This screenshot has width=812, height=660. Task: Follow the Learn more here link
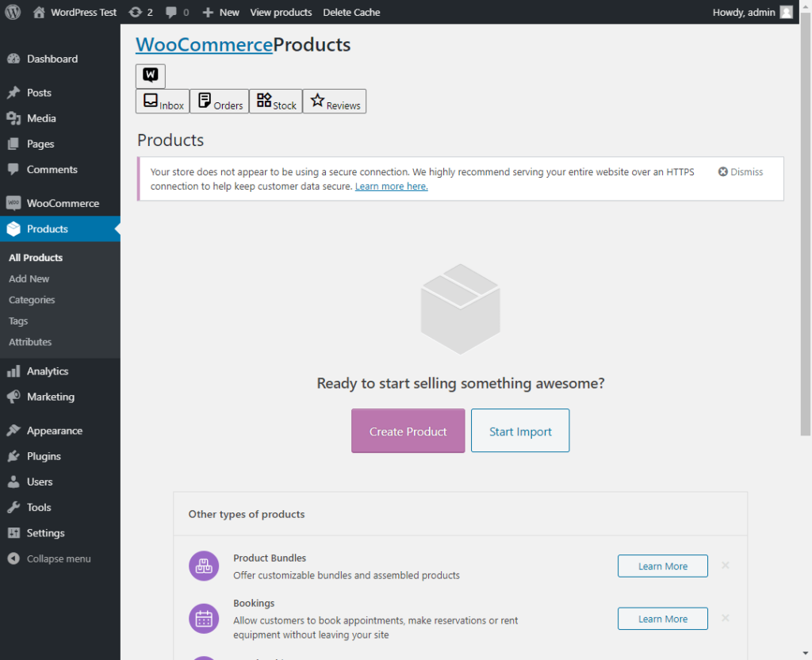[x=392, y=186]
